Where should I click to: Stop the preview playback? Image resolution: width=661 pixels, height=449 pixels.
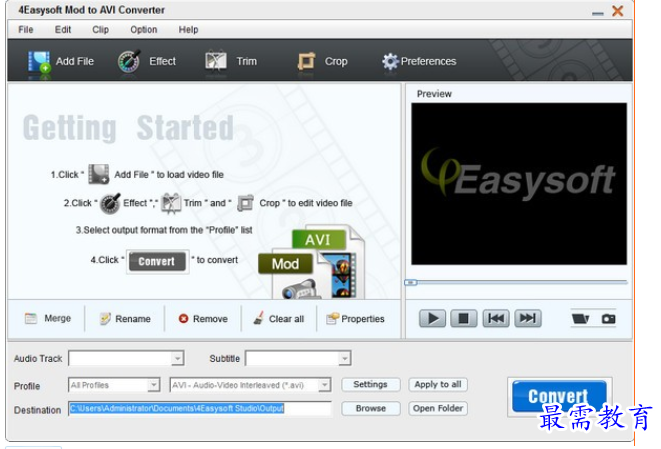tap(464, 318)
